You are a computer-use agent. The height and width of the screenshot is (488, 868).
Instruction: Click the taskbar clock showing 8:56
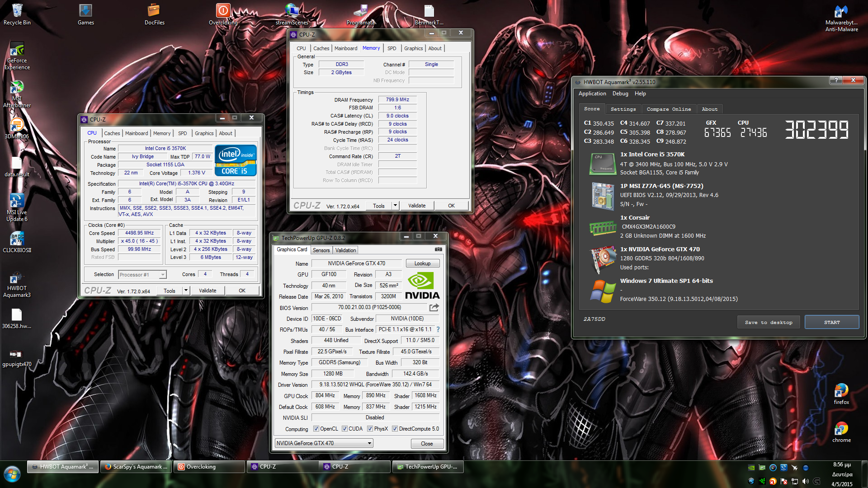tap(842, 465)
